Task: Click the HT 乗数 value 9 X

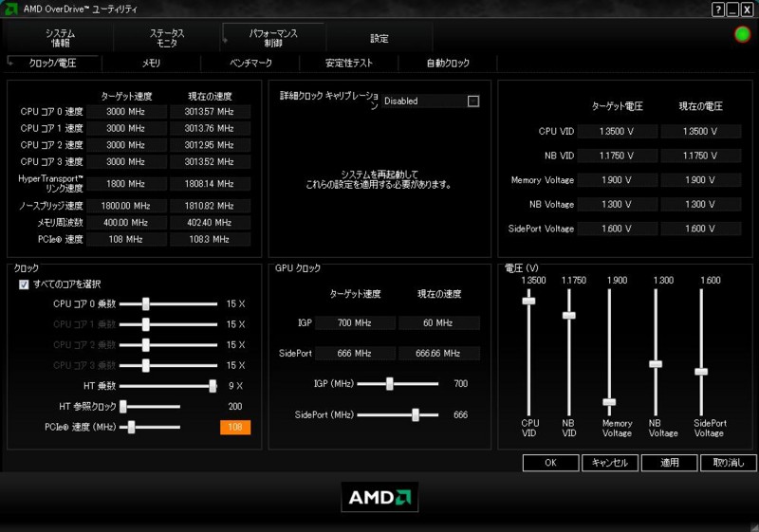Action: point(235,385)
